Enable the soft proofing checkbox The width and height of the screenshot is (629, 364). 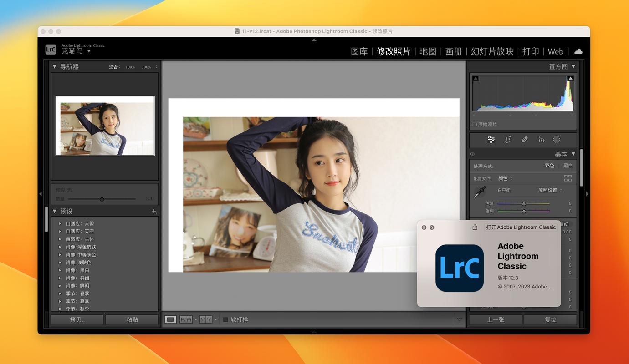point(225,319)
